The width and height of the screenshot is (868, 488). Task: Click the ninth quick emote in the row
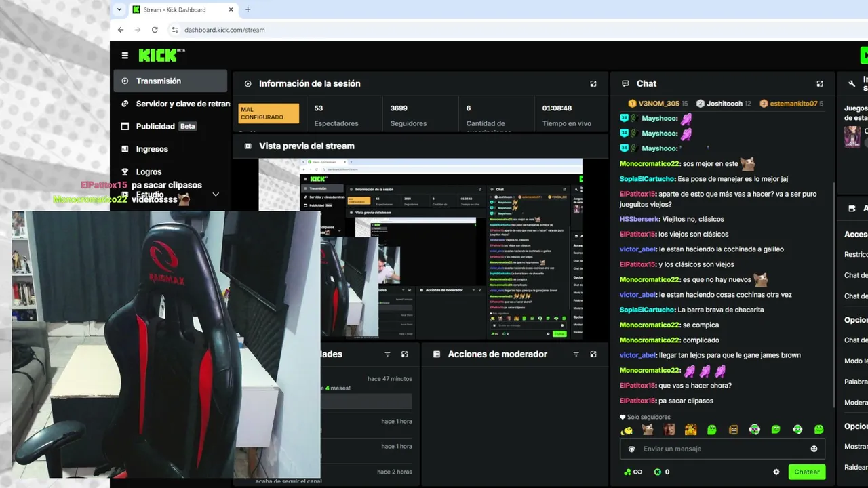click(x=797, y=430)
